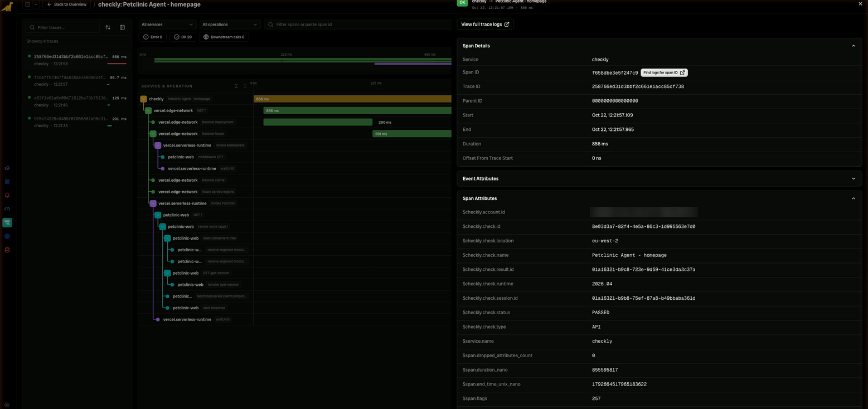Select the 125 ms trace e63f1e61a6c
This screenshot has height=409, width=868.
(77, 101)
